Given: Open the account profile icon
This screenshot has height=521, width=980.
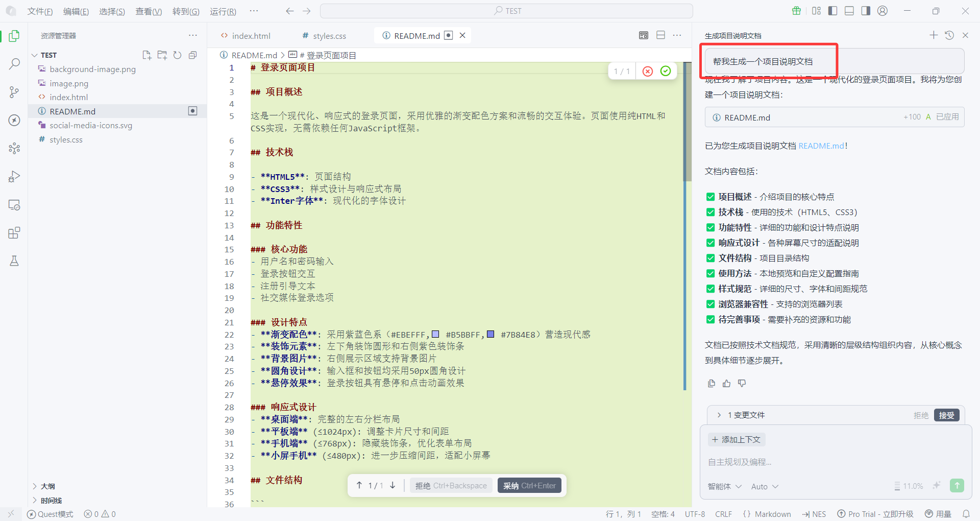Looking at the screenshot, I should pyautogui.click(x=883, y=10).
